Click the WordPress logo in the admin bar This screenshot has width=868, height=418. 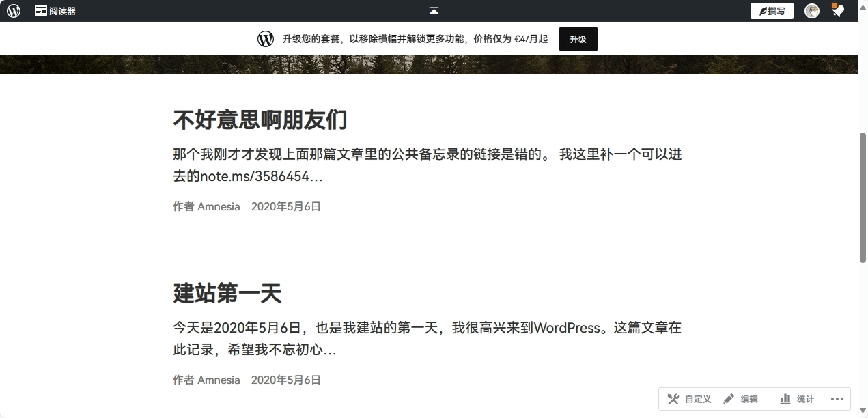click(x=14, y=11)
